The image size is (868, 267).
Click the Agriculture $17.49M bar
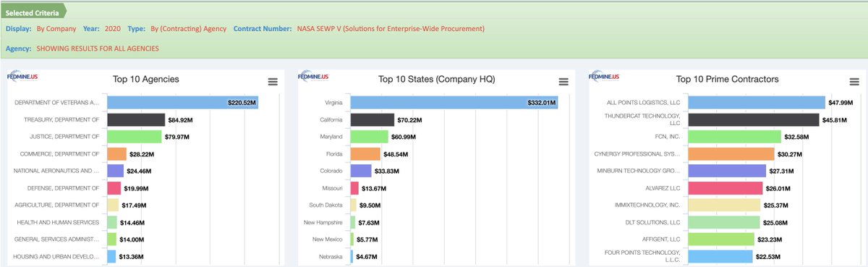113,205
